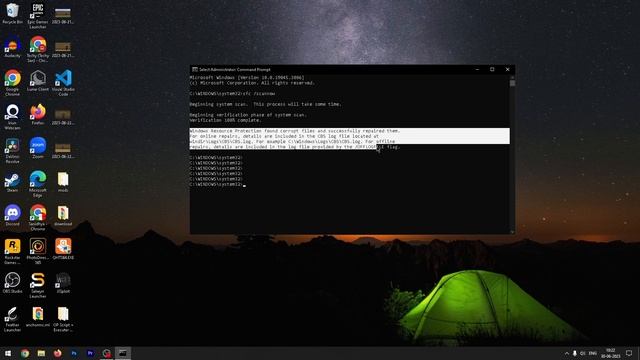
Task: Minimize the Command Prompt window
Action: click(x=477, y=69)
